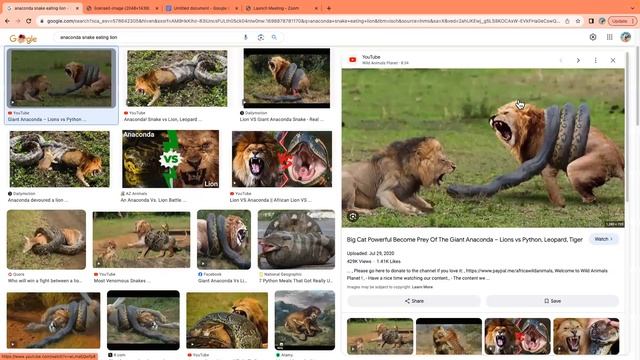Bookmark this page with the star icon
640x360 pixels.
578,21
